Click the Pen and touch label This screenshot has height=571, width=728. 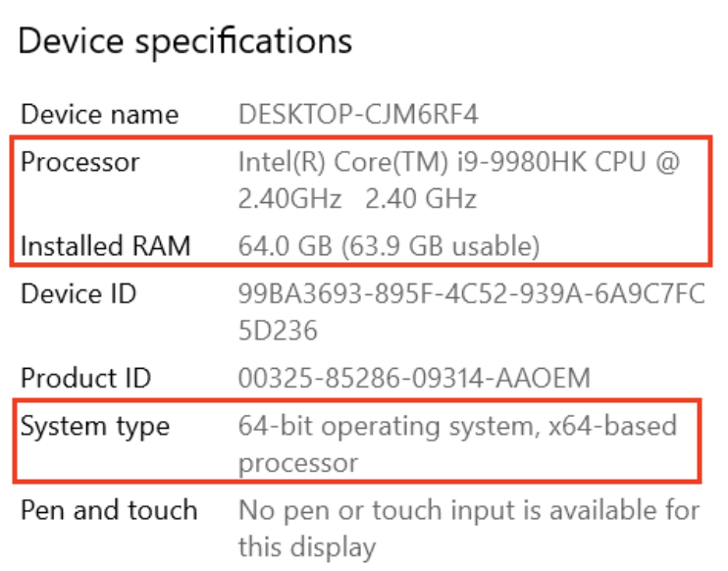click(x=109, y=510)
